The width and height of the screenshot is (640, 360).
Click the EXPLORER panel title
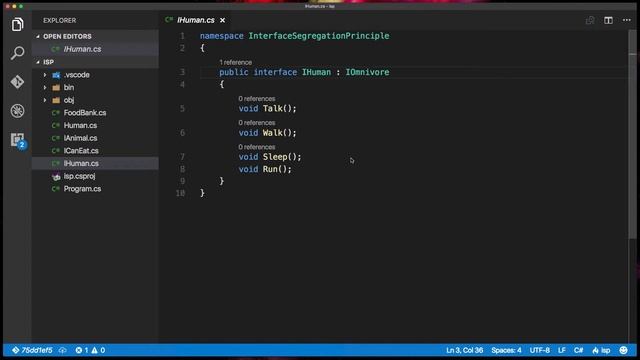click(60, 20)
